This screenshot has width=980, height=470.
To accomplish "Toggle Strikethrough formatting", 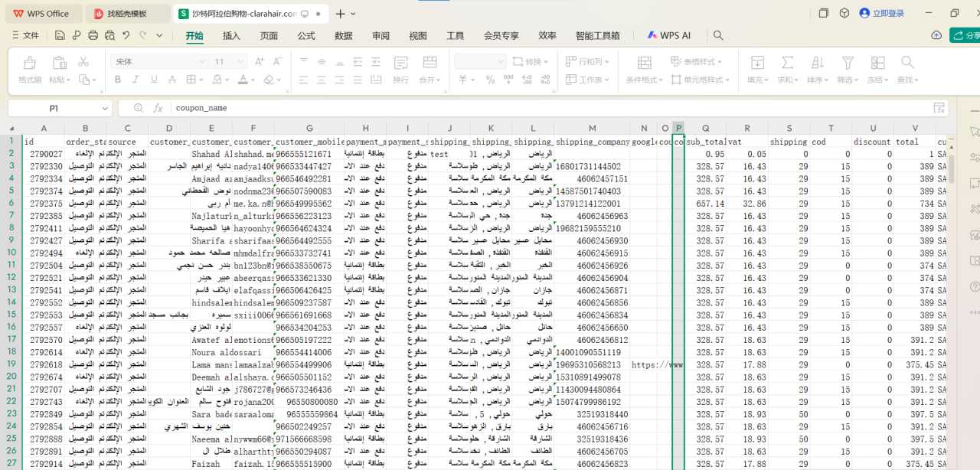I will click(x=173, y=80).
